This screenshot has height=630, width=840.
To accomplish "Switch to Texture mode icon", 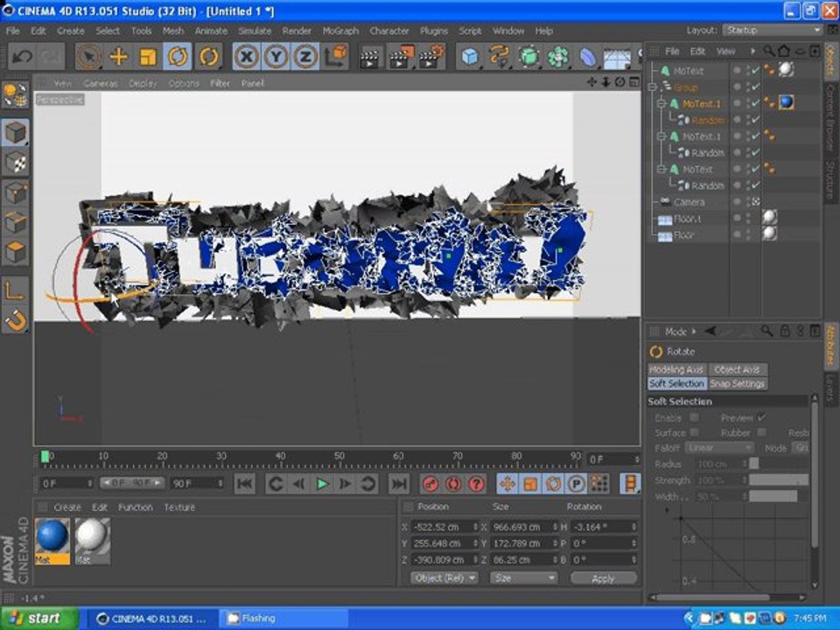I will 16,163.
